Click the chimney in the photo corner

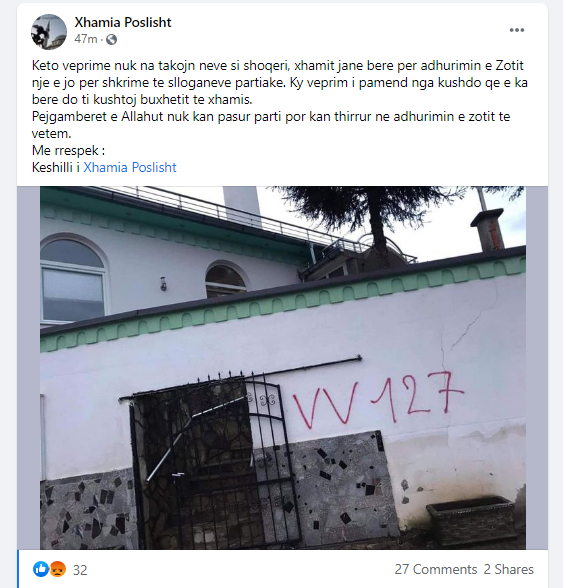point(489,230)
